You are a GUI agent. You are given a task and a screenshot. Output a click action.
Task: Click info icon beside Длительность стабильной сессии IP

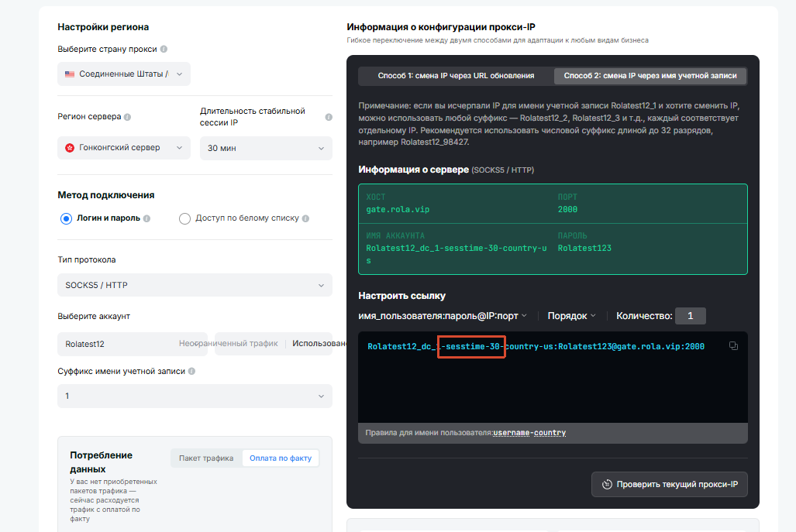(x=329, y=117)
